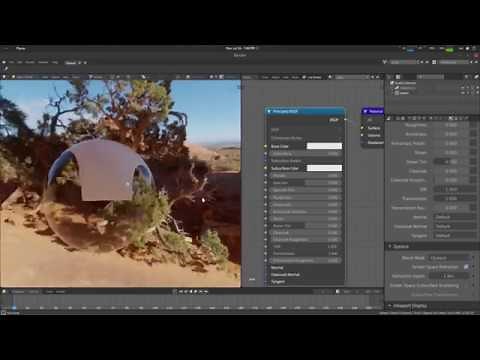Screen dimensions: 480x360
Task: Open the Edit menu
Action: click(20, 62)
